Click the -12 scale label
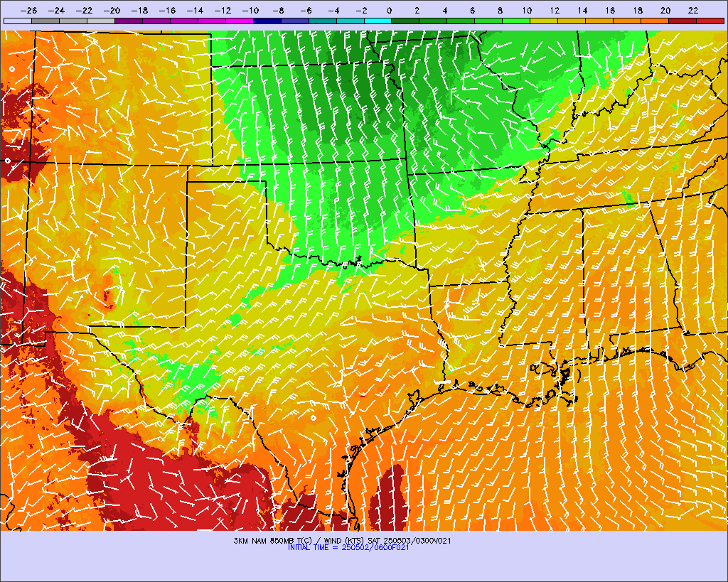 point(223,10)
